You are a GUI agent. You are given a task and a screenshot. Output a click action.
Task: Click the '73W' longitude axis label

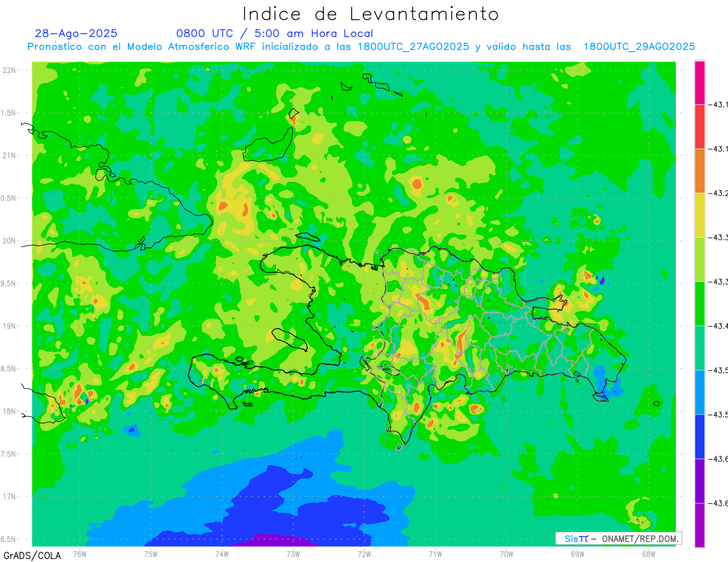click(293, 554)
